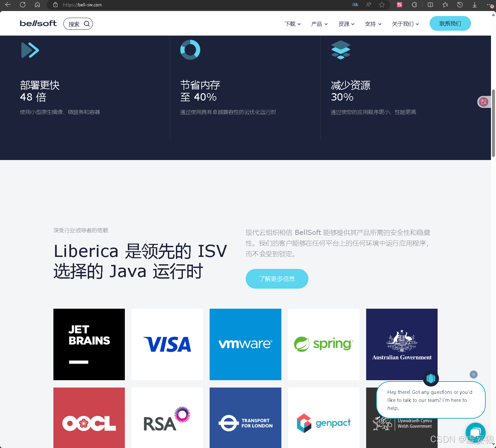This screenshot has height=448, width=496.
Task: Click the chat bot avatar icon
Action: point(431,378)
